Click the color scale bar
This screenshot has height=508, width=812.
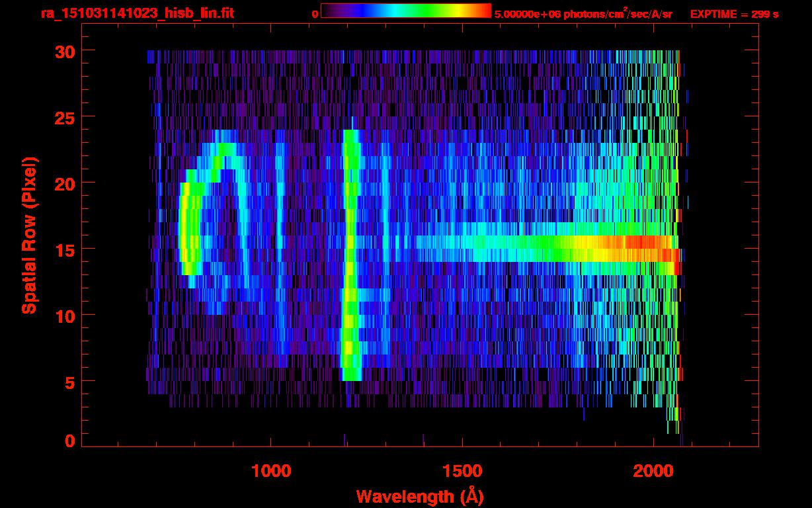[406, 11]
